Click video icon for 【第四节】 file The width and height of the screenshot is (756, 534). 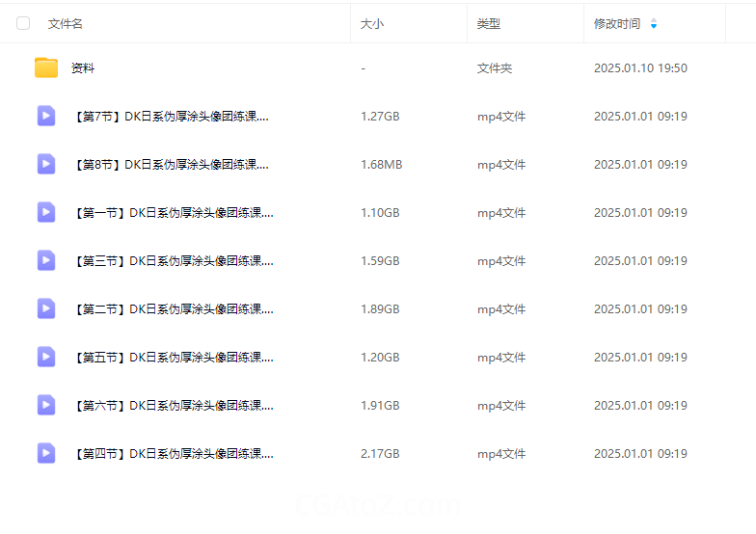(46, 453)
